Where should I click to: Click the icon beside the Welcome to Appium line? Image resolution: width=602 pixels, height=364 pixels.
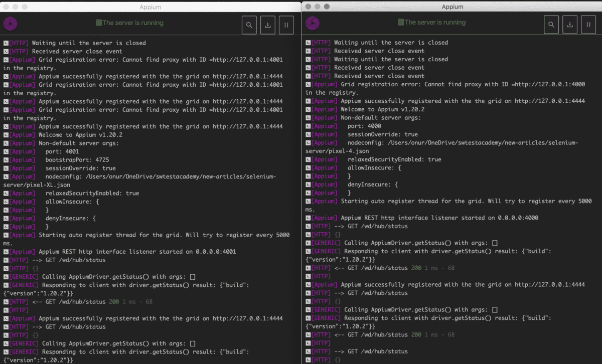point(5,134)
